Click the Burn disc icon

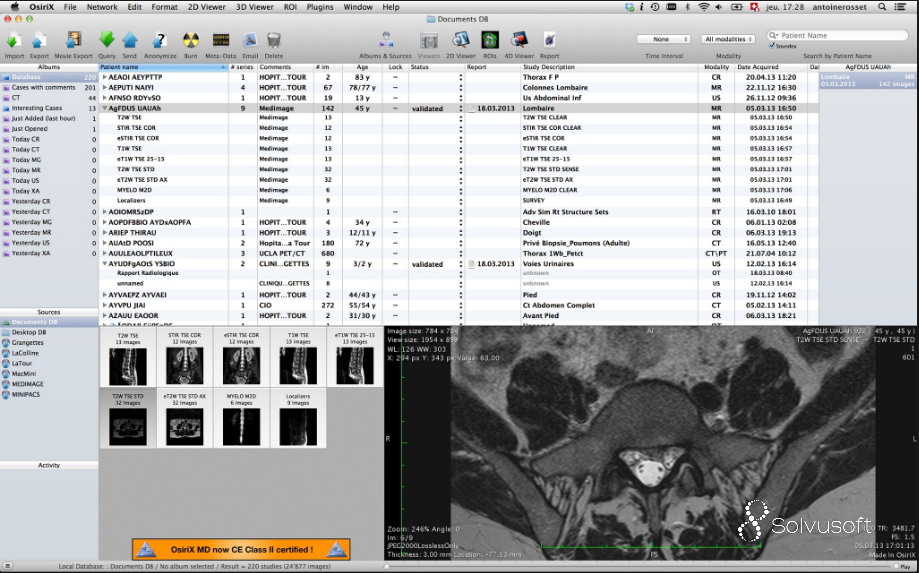(190, 40)
